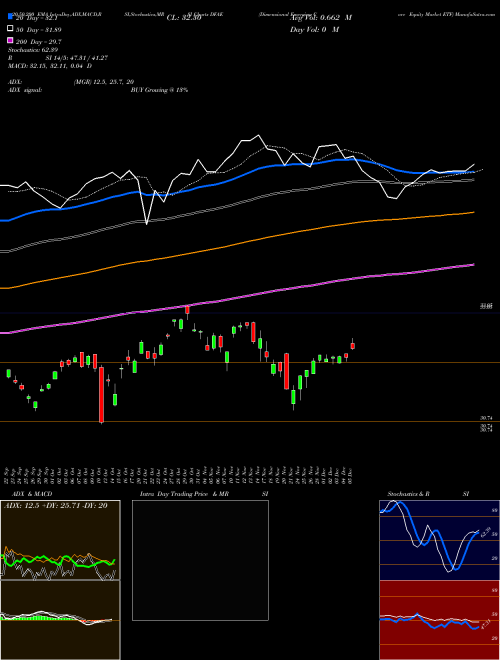Click the thick blue 20 Day moving average line
The width and height of the screenshot is (500, 660).
point(236,176)
